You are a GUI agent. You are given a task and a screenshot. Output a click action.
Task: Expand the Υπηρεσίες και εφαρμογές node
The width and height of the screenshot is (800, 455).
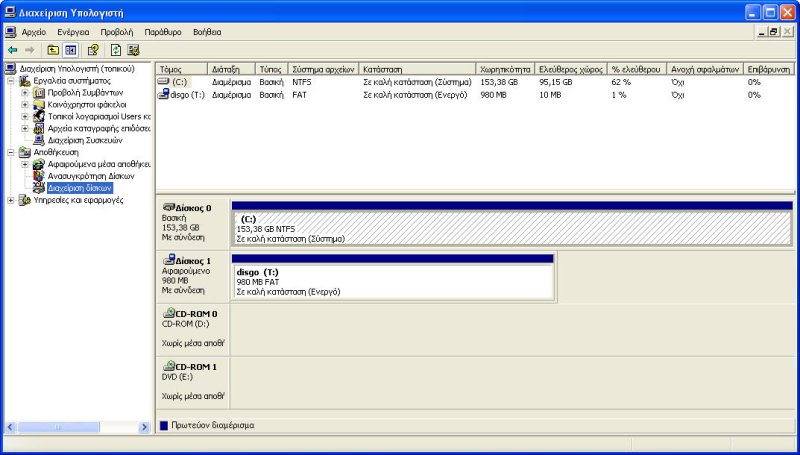tap(11, 200)
